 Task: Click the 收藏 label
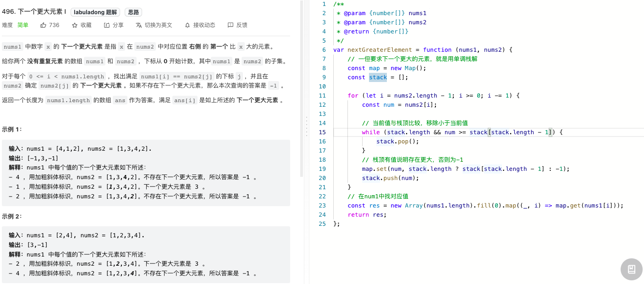click(86, 25)
